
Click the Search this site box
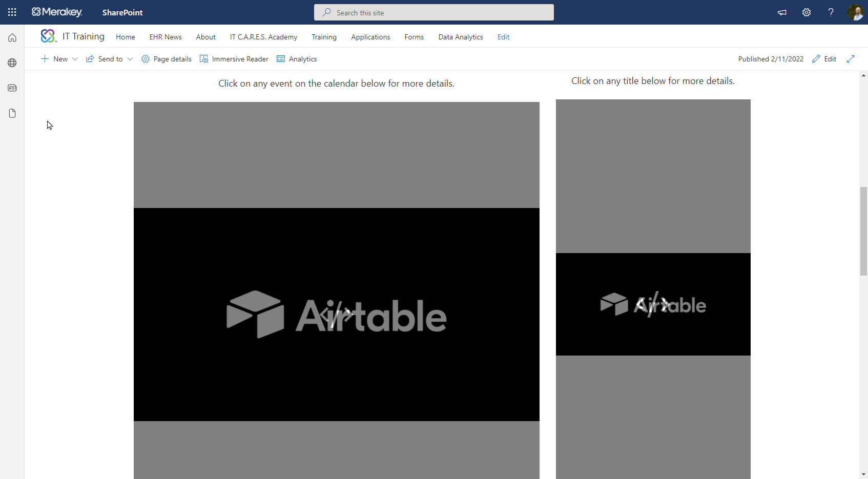click(x=434, y=12)
